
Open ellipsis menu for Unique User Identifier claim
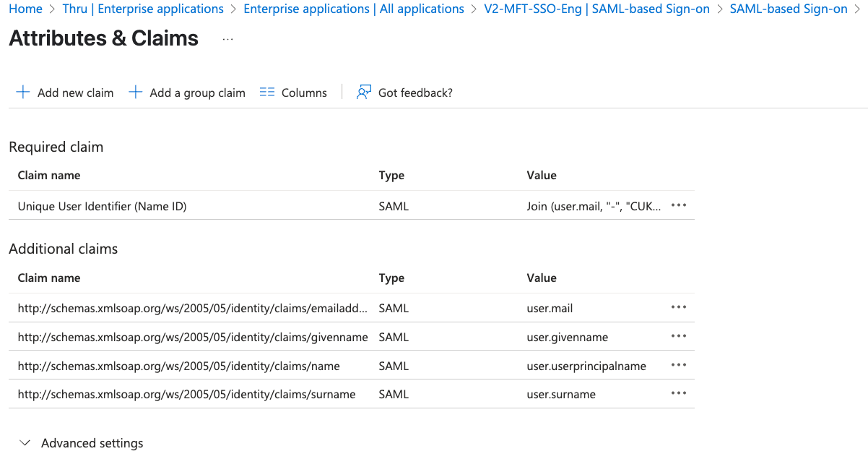tap(678, 205)
